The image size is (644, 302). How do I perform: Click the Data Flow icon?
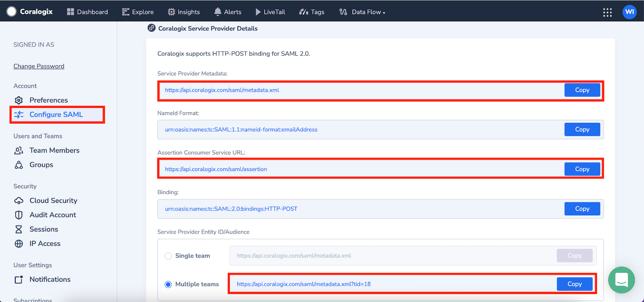343,12
